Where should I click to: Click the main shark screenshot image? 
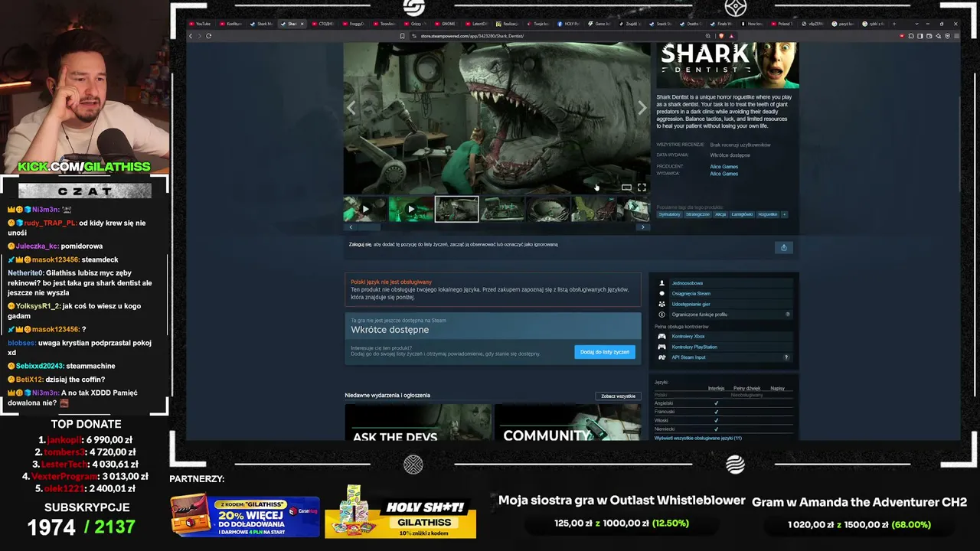496,118
